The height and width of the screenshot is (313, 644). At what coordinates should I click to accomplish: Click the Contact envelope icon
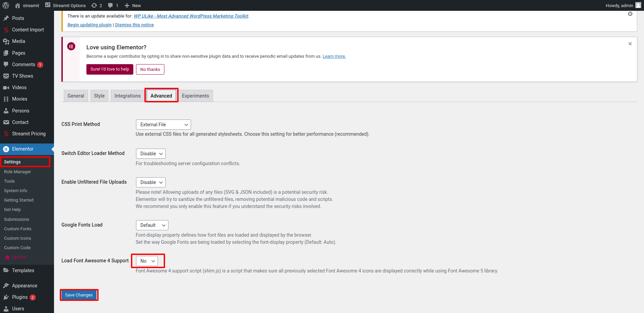[6, 122]
